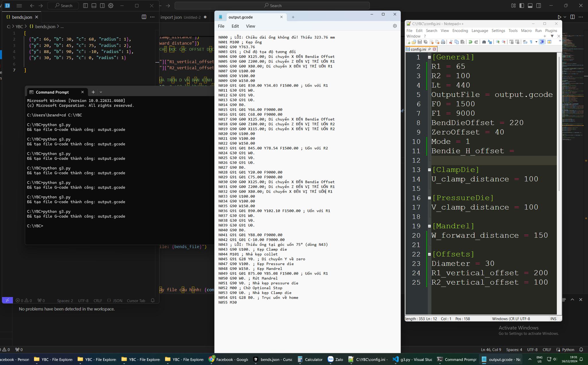
Task: Close config.ini tab with red X
Action: [434, 49]
